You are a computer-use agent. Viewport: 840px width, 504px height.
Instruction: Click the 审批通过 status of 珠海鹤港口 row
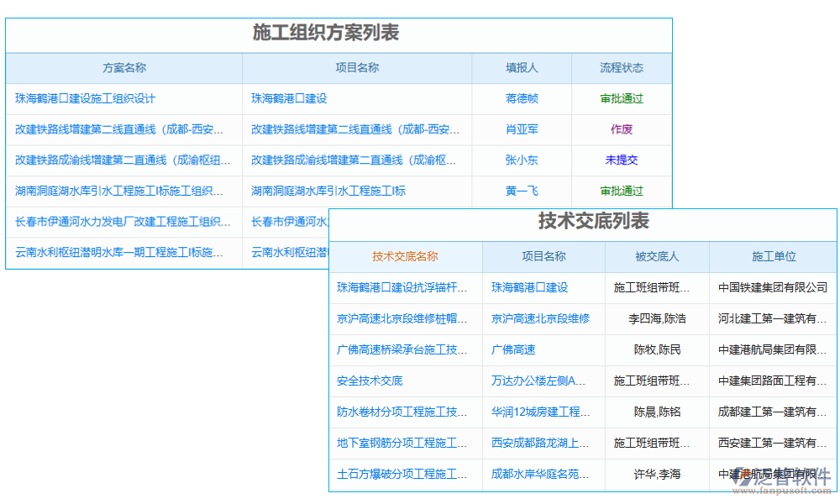621,98
